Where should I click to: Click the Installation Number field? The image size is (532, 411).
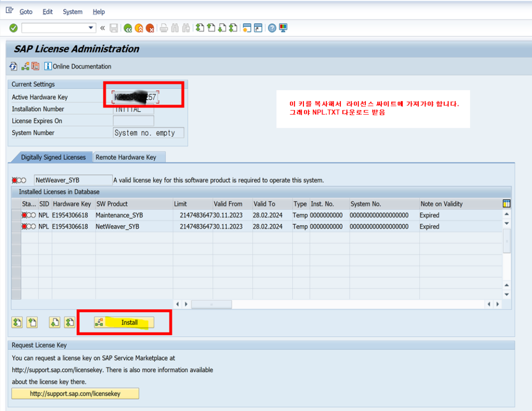(134, 109)
